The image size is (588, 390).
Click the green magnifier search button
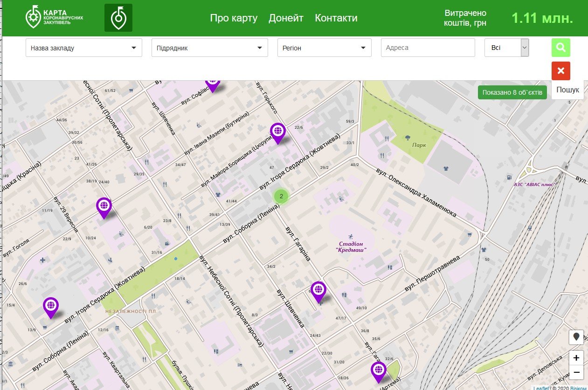tap(560, 48)
